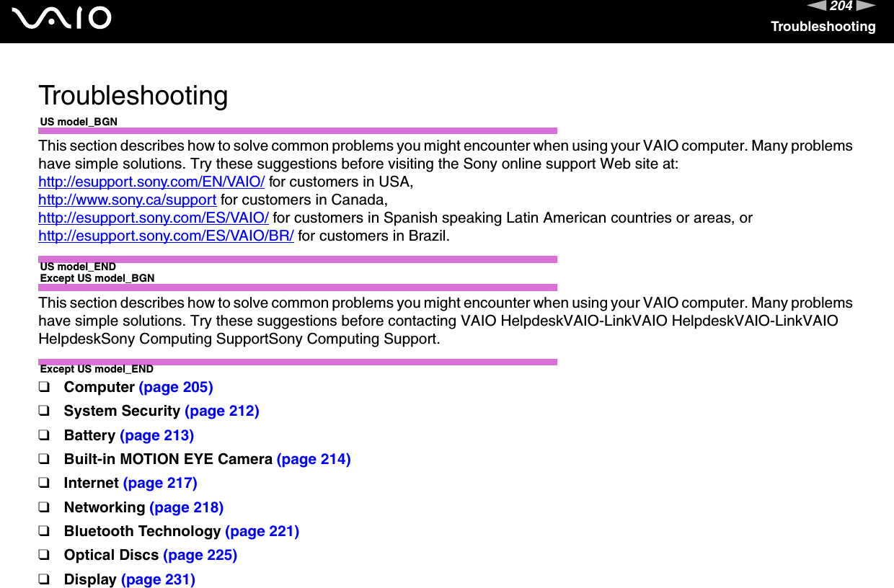Click the Troubleshooting header label at top right

click(823, 27)
